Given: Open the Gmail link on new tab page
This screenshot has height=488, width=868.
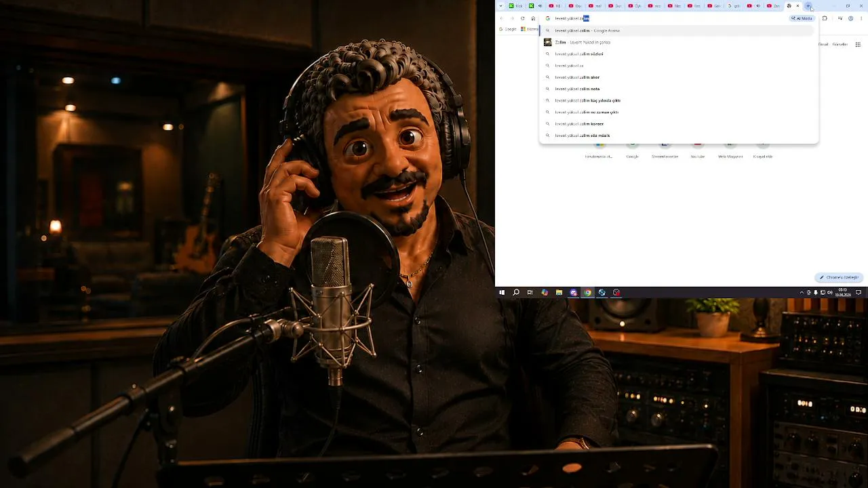Looking at the screenshot, I should pyautogui.click(x=824, y=44).
